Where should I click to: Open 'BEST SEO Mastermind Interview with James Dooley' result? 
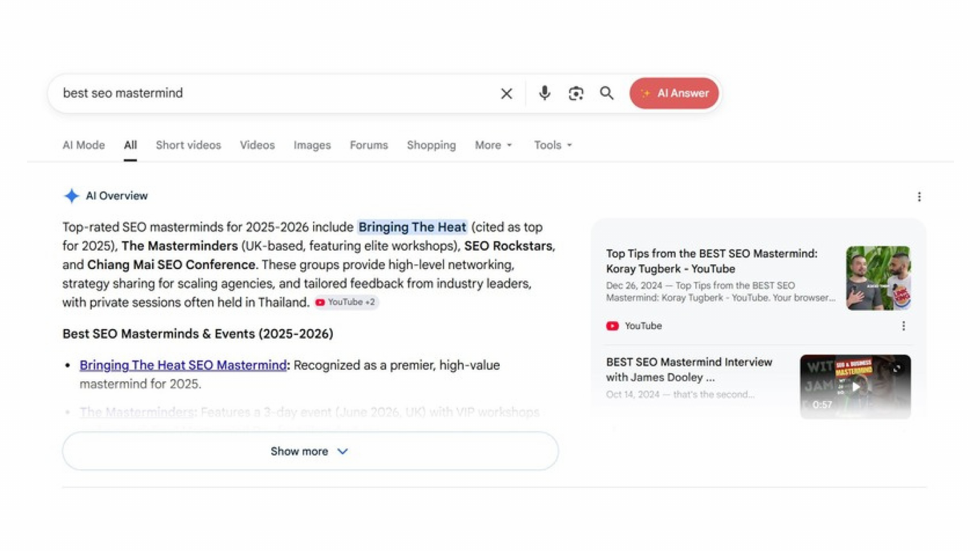[689, 369]
